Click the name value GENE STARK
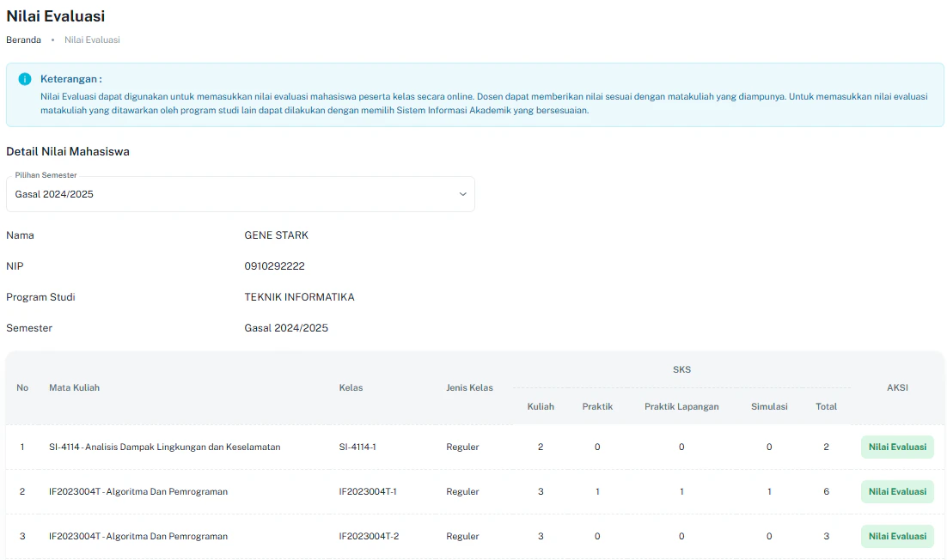947x560 pixels. click(276, 235)
